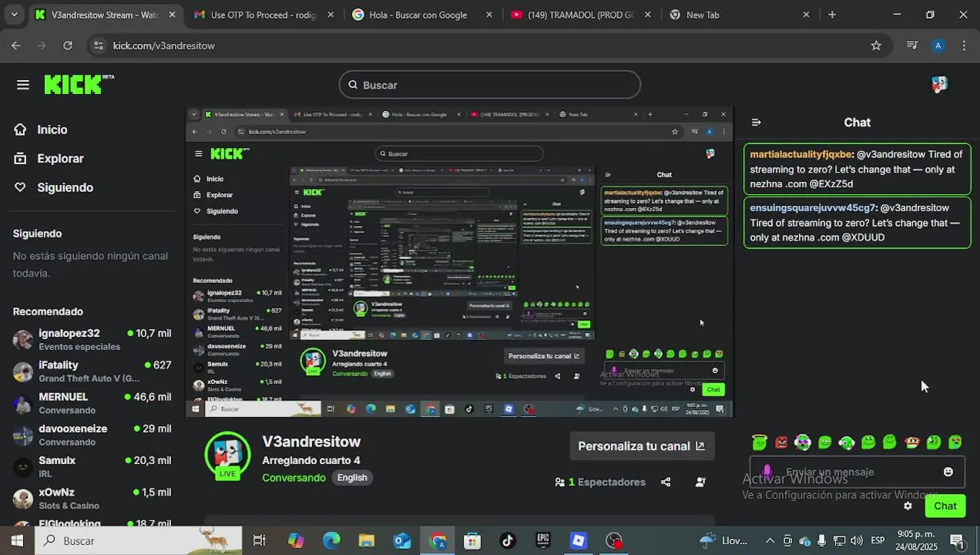The height and width of the screenshot is (555, 980).
Task: Go to Explorar in sidebar
Action: pos(49,158)
